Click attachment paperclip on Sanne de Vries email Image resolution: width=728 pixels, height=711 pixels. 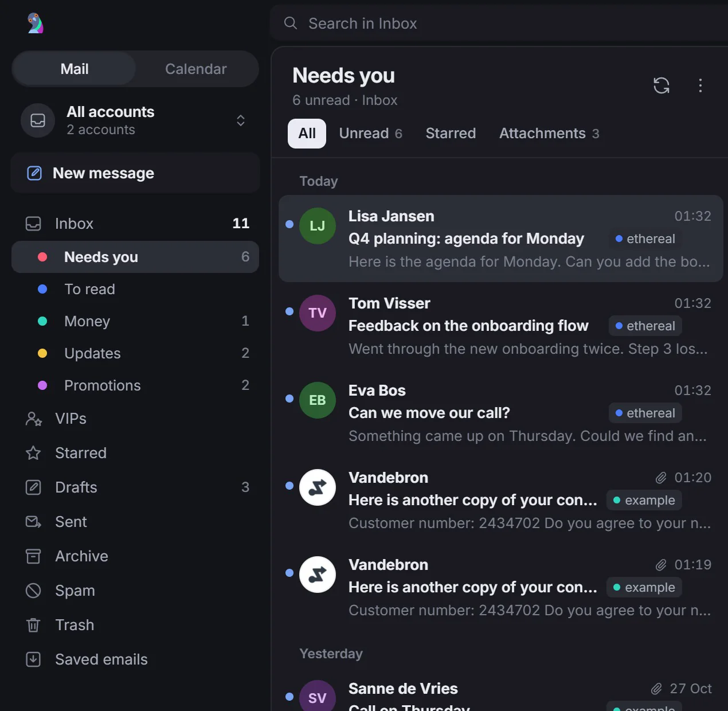pos(656,689)
